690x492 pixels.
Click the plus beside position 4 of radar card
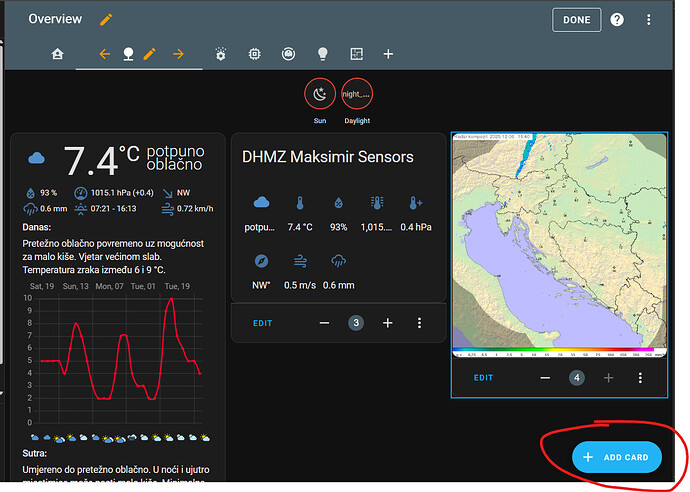pyautogui.click(x=609, y=378)
